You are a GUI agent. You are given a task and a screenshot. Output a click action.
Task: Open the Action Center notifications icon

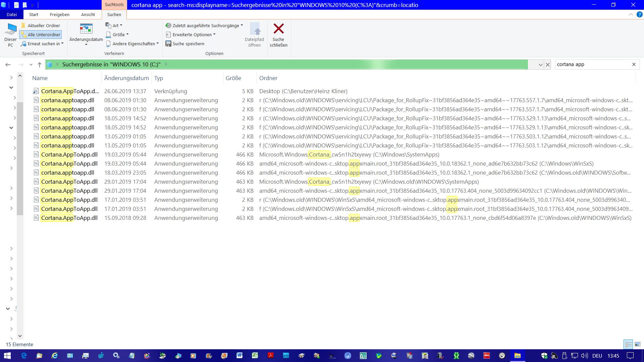tap(630, 356)
